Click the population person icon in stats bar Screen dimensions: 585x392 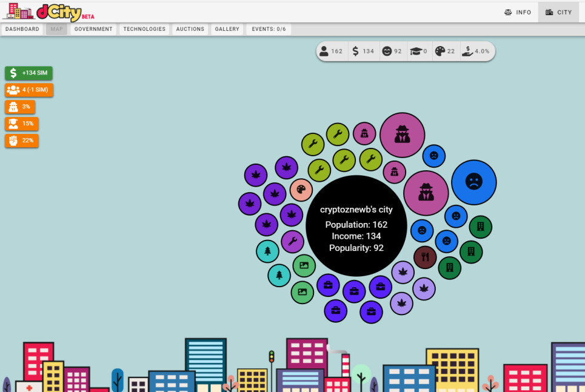click(324, 51)
